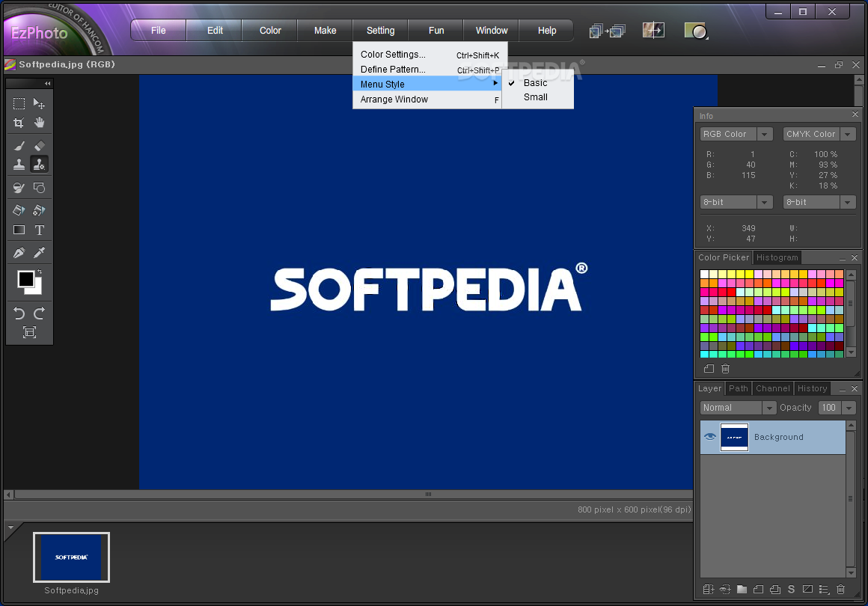The image size is (868, 606).
Task: Select the Crop tool
Action: [x=19, y=122]
